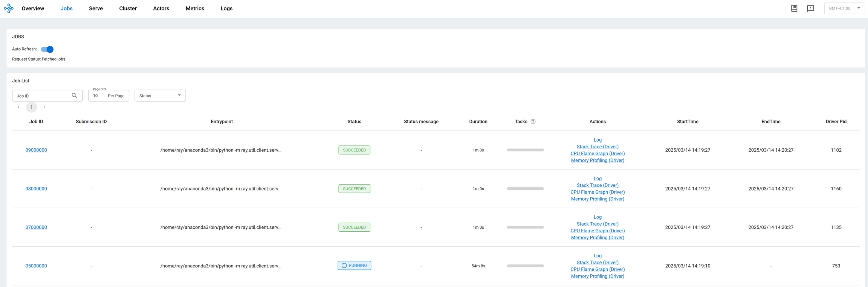Open the GMT+01:00 timezone dropdown
The height and width of the screenshot is (287, 868).
click(x=844, y=8)
